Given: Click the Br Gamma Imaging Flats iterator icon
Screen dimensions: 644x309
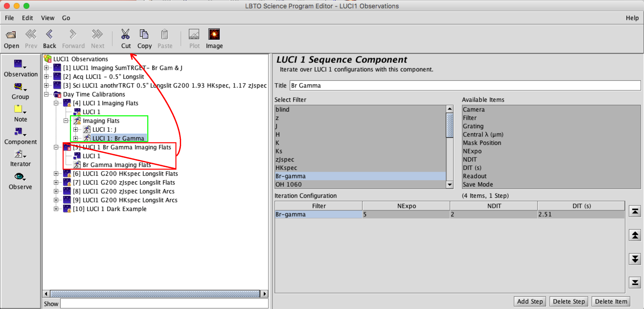Looking at the screenshot, I should (x=77, y=165).
